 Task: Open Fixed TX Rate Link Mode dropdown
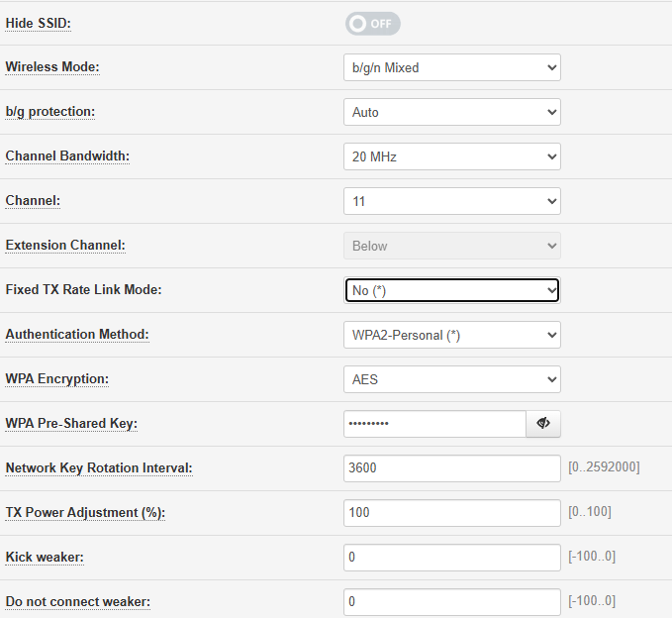451,290
